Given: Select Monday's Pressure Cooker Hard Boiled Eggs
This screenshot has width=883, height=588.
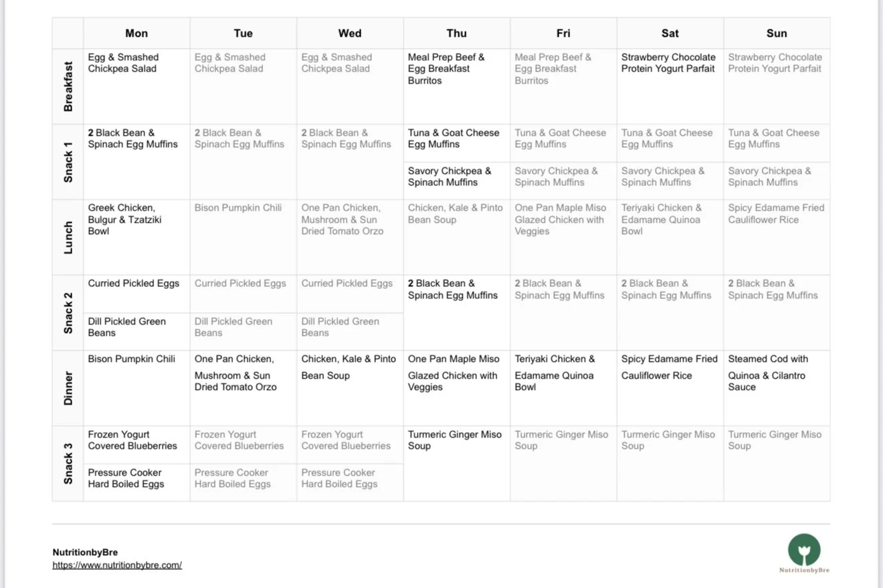Looking at the screenshot, I should click(126, 478).
